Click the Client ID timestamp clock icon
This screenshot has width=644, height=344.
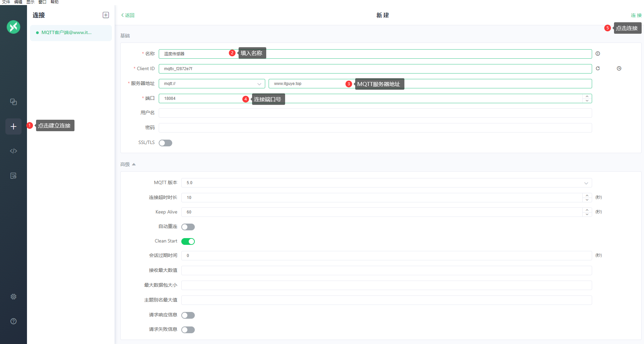coord(619,68)
